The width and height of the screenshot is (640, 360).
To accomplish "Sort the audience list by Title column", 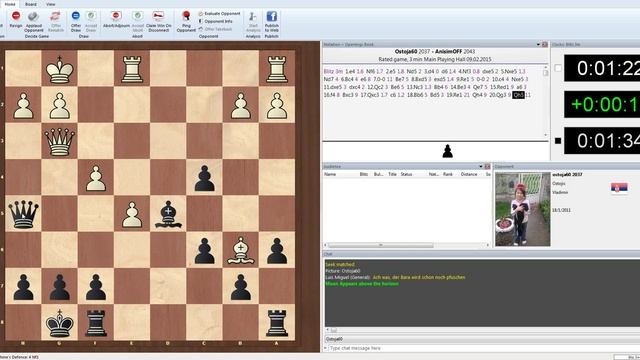I will pyautogui.click(x=392, y=174).
